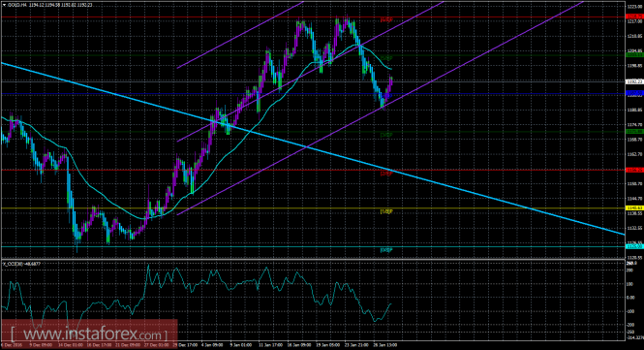Image resolution: width=644 pixels, height=350 pixels.
Task: Click the CCI line's latest point
Action: pos(390,303)
